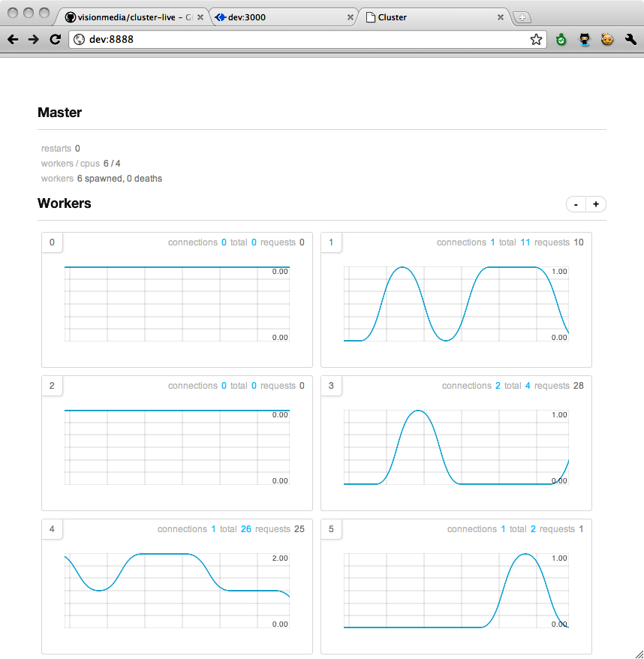Click the green turtle extension icon
Screen dimensions: 644x659
[x=561, y=39]
